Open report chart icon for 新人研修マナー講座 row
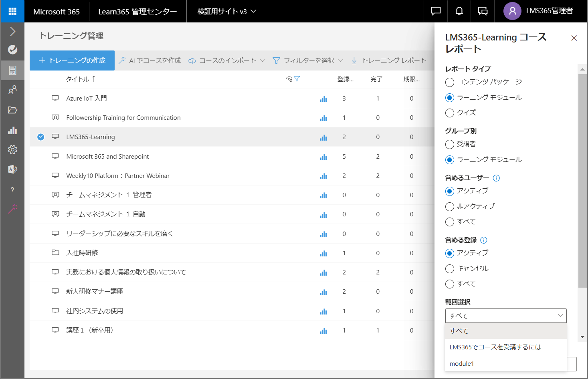The height and width of the screenshot is (379, 588). 323,292
